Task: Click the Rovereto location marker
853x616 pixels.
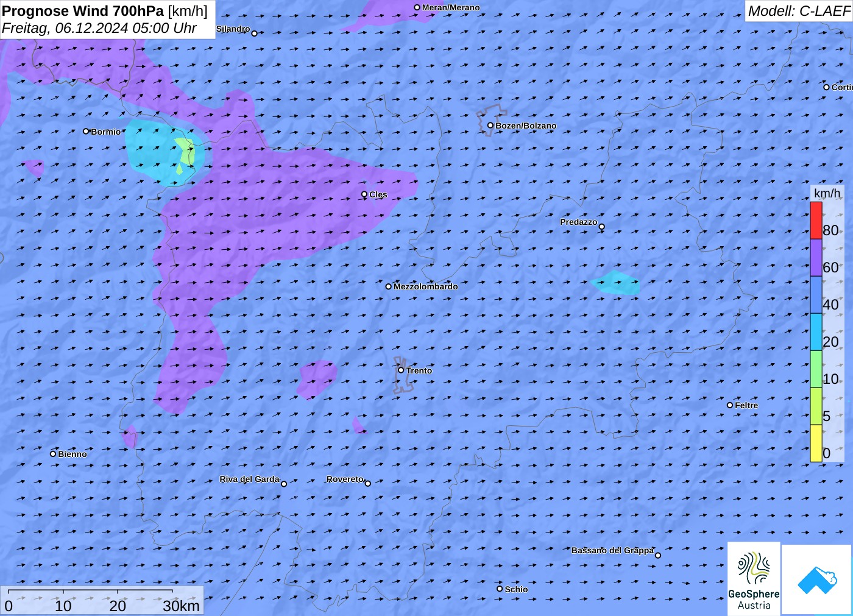Action: click(x=367, y=484)
